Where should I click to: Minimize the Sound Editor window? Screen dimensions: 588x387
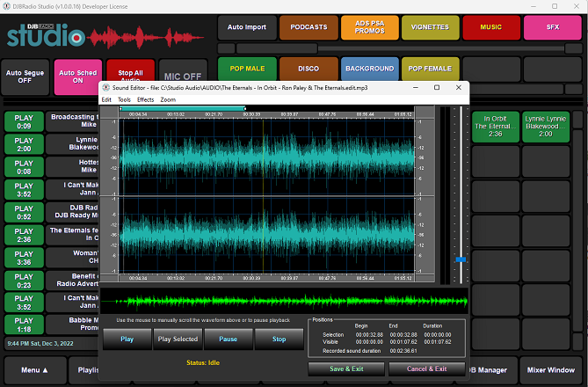[416, 87]
